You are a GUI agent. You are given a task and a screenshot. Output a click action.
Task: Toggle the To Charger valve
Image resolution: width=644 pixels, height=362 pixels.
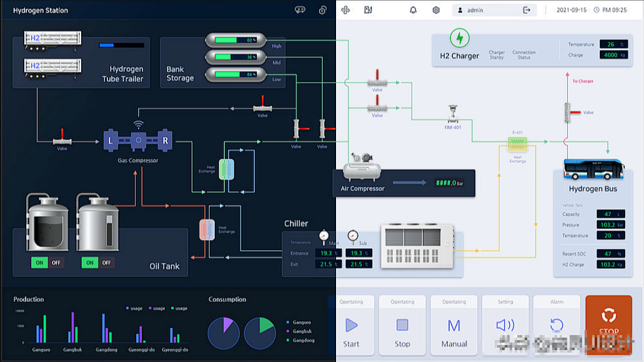(573, 112)
